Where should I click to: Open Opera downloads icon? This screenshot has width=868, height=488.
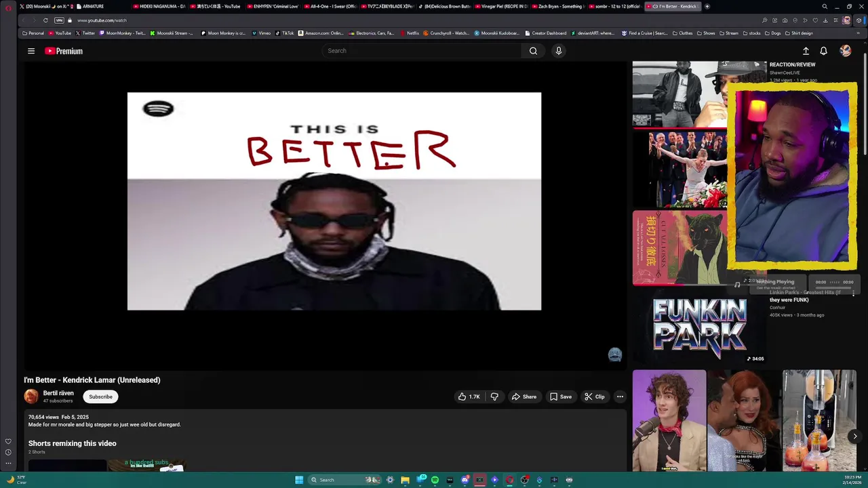point(825,20)
